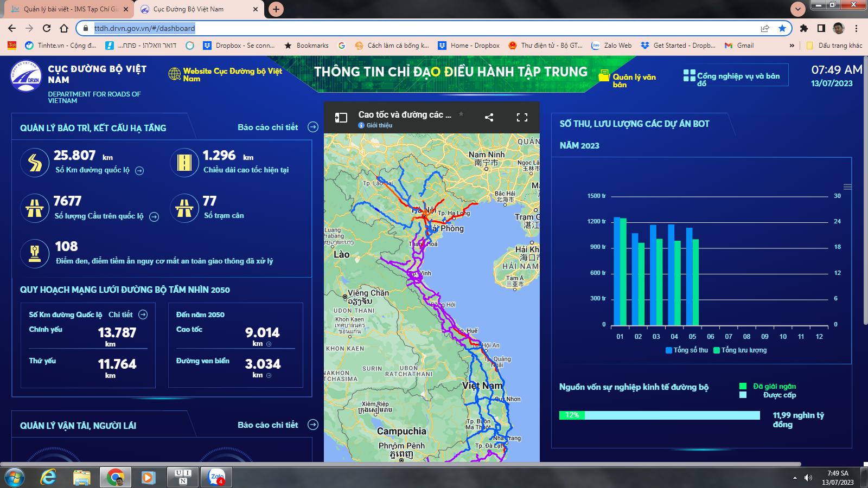This screenshot has width=868, height=488.
Task: Toggle the map legend sidebar panel
Action: 341,118
